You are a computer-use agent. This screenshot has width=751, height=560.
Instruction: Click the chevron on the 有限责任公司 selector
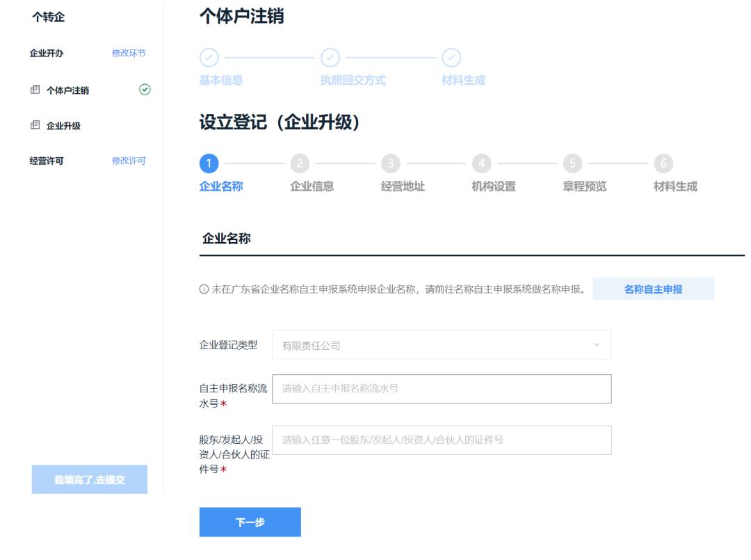click(596, 345)
